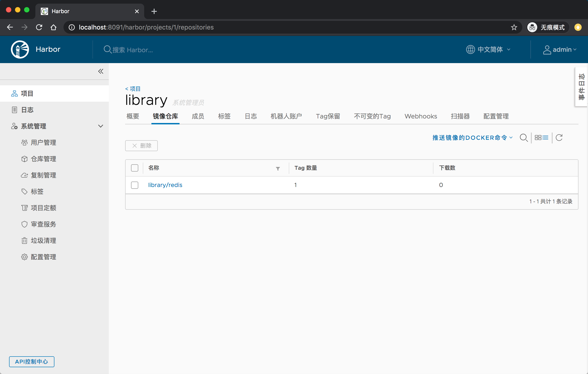The width and height of the screenshot is (588, 374).
Task: Select all repositories header checkbox
Action: click(x=135, y=168)
